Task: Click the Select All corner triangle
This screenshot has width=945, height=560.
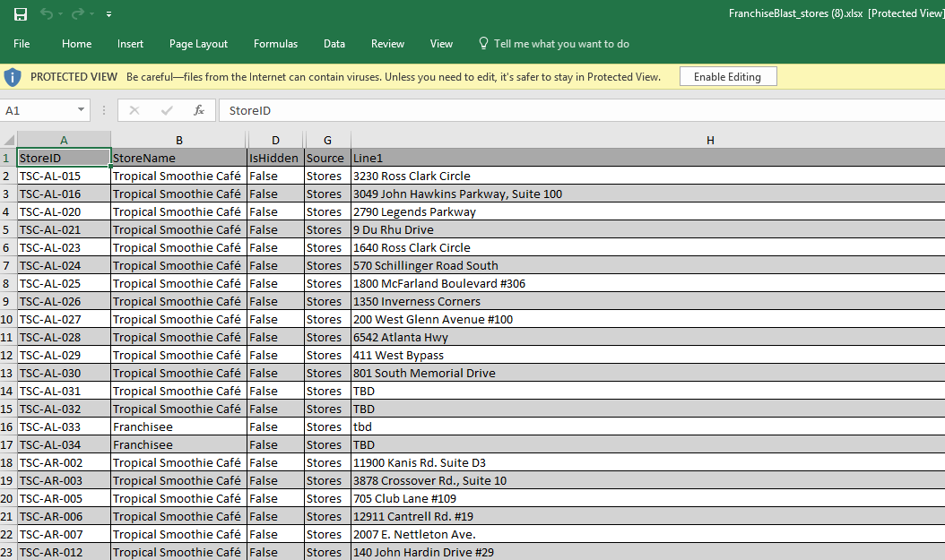Action: pos(9,140)
